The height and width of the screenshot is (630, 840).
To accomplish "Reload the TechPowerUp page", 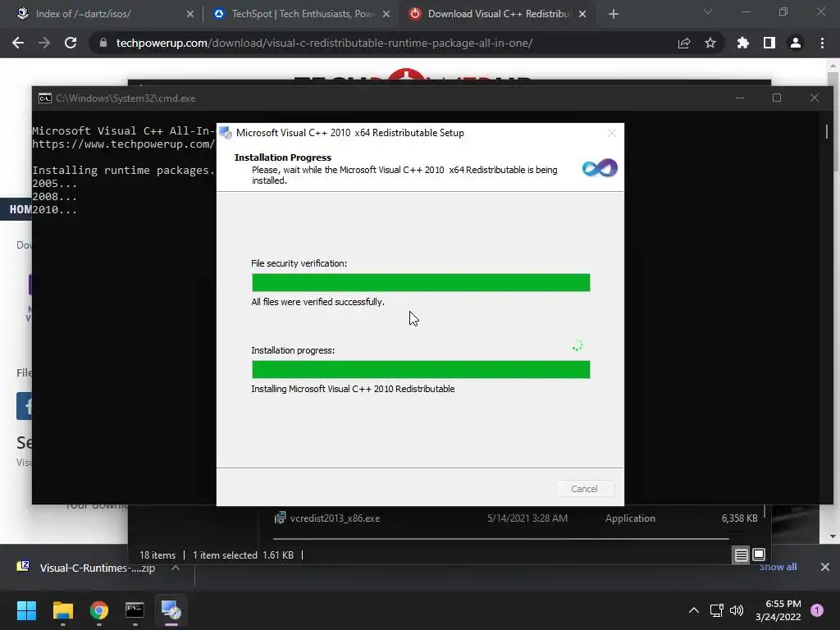I will click(71, 43).
